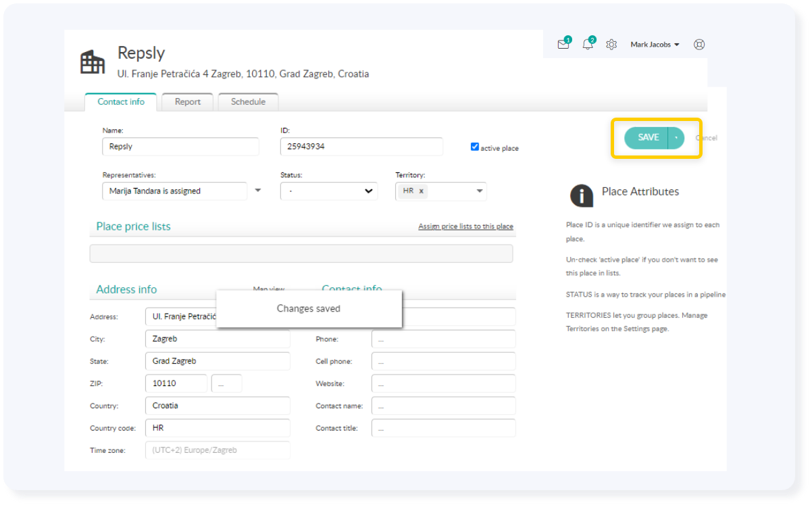The width and height of the screenshot is (812, 507).
Task: Click the Cell phone input field
Action: [443, 362]
